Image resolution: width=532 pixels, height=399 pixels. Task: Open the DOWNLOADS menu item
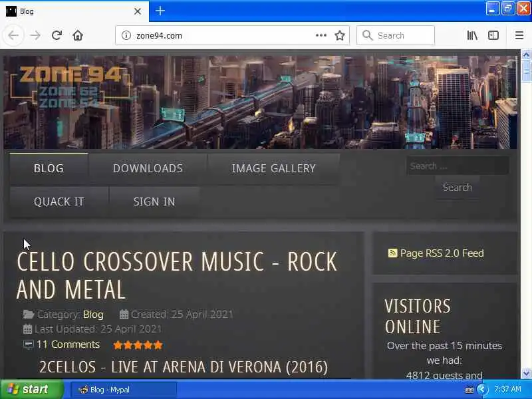(x=148, y=168)
